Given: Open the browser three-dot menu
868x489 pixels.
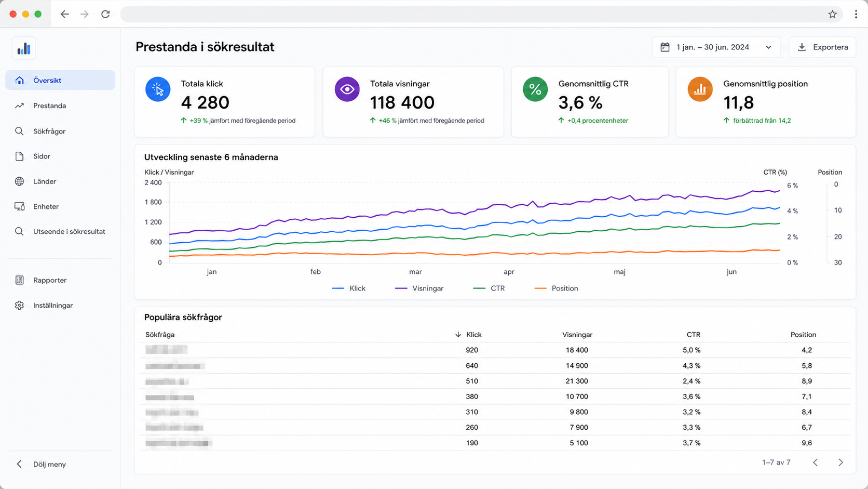Looking at the screenshot, I should (856, 14).
